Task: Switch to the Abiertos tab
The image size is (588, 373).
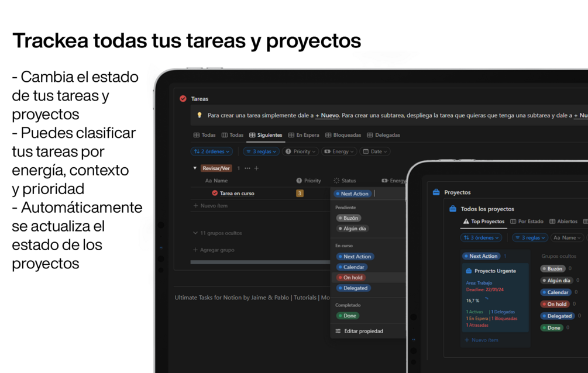Action: pyautogui.click(x=563, y=222)
